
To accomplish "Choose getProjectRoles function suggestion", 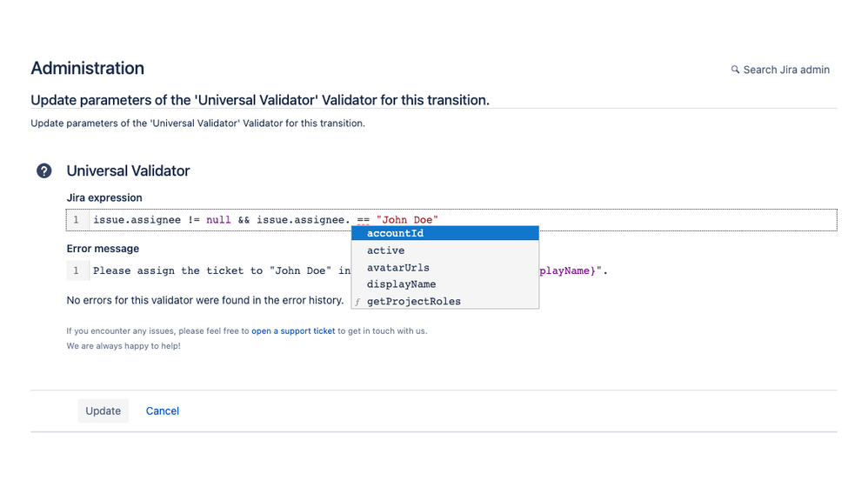I will (x=445, y=301).
